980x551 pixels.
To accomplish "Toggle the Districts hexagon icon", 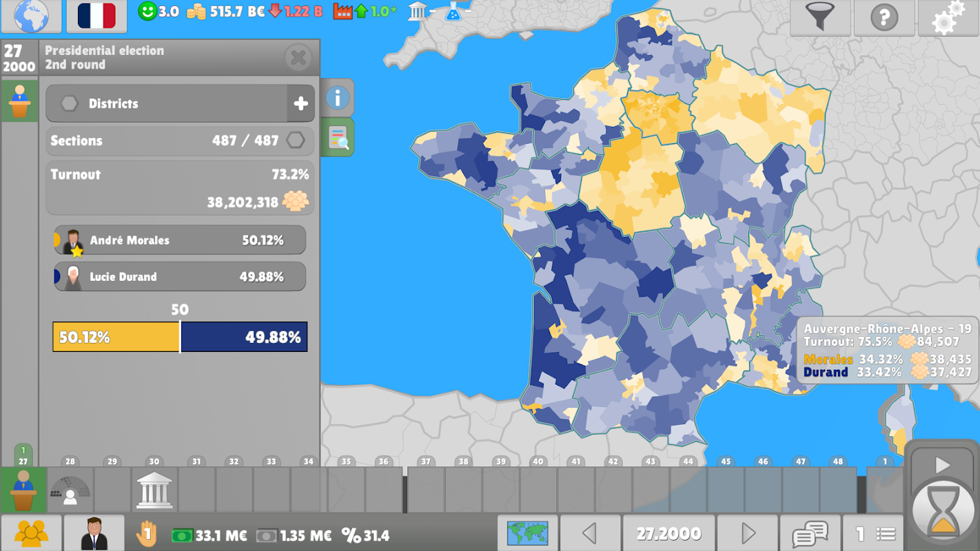I will tap(70, 103).
